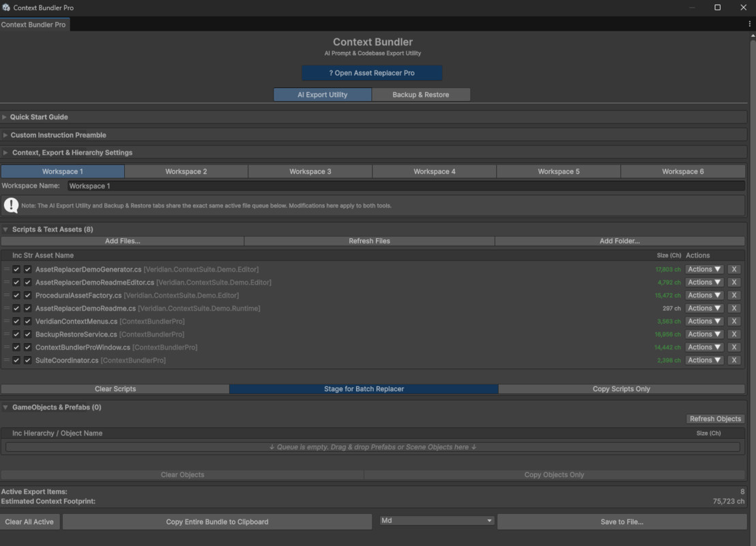Toggle Str checkbox for VeridianContextMenus.cs
Viewport: 756px width, 546px height.
pyautogui.click(x=27, y=321)
